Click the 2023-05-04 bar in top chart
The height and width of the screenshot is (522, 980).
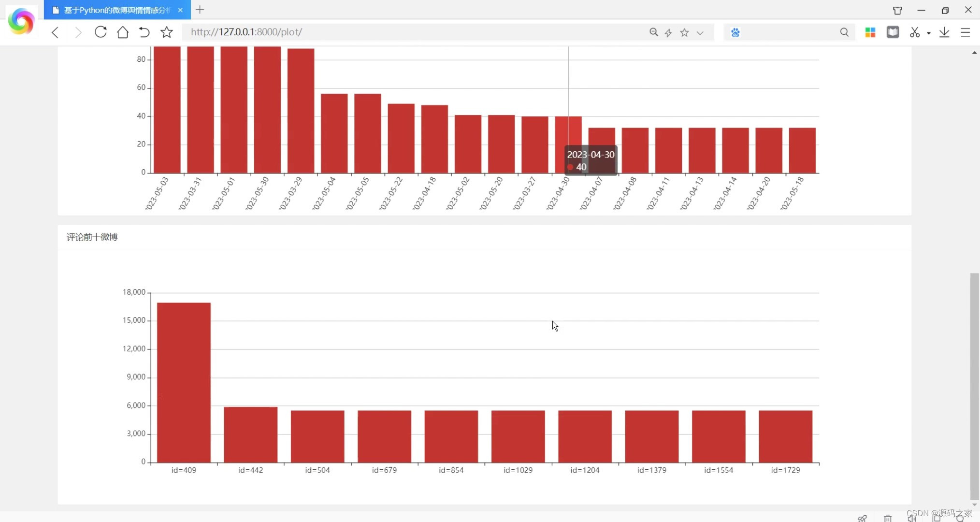click(x=334, y=133)
